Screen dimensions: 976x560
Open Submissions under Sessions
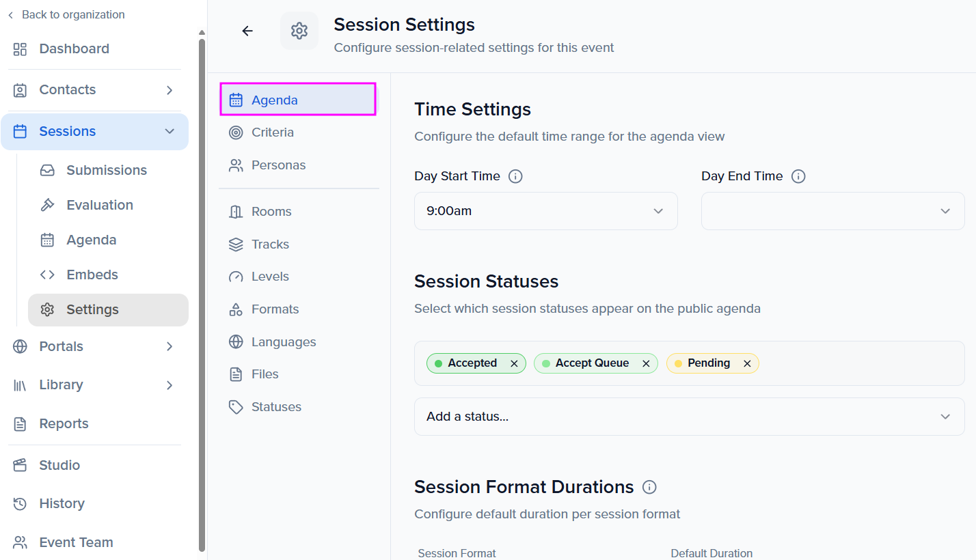coord(108,170)
